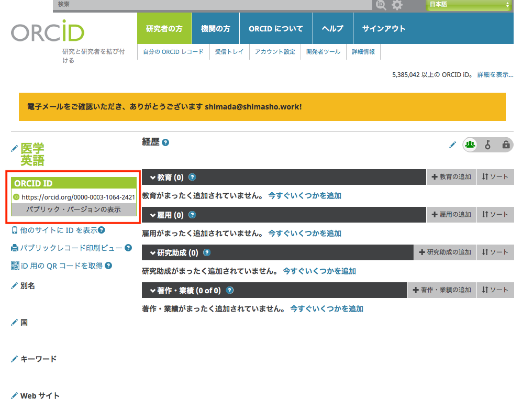Open search settings gear icon
The height and width of the screenshot is (420, 522).
tap(397, 5)
